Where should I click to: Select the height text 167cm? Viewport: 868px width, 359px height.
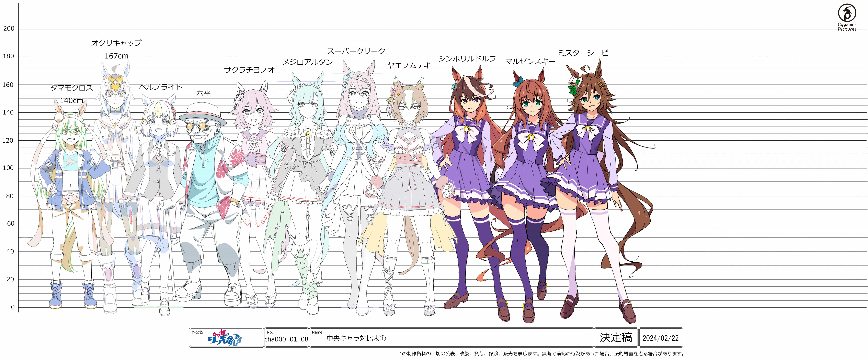[116, 56]
